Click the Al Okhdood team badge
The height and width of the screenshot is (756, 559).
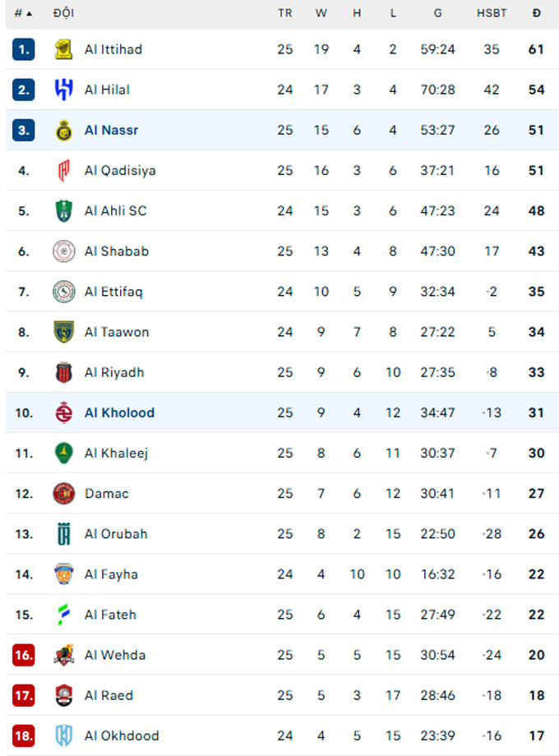(x=63, y=735)
